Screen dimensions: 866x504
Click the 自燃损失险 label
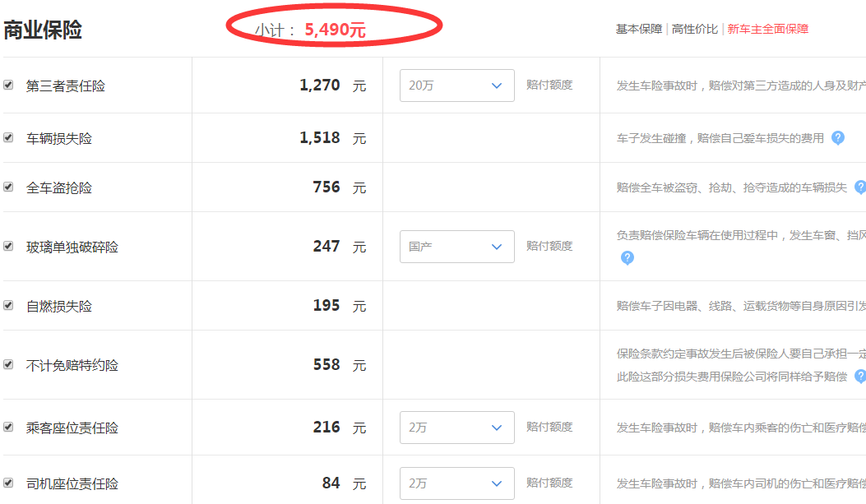(x=59, y=307)
